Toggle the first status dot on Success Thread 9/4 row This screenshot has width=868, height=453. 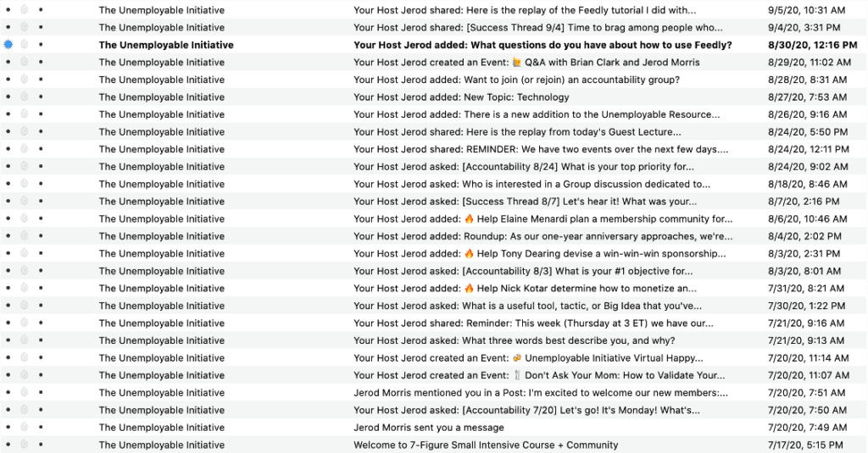[8, 28]
